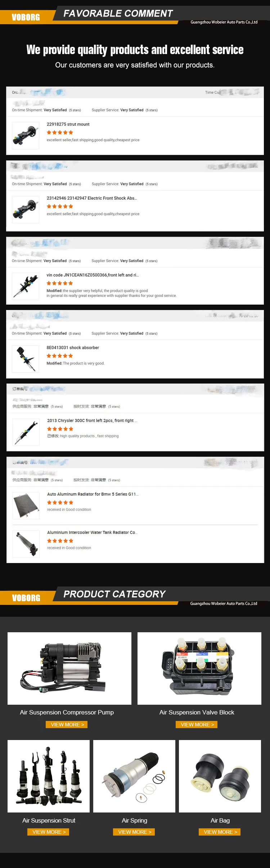This screenshot has width=270, height=868.
Task: Click the 22918275 strut mount thumbnail
Action: [26, 136]
